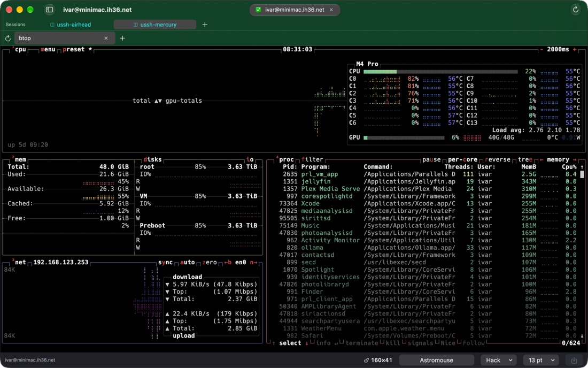This screenshot has width=588, height=368.
Task: Open the Astromouse theme selector
Action: click(437, 361)
